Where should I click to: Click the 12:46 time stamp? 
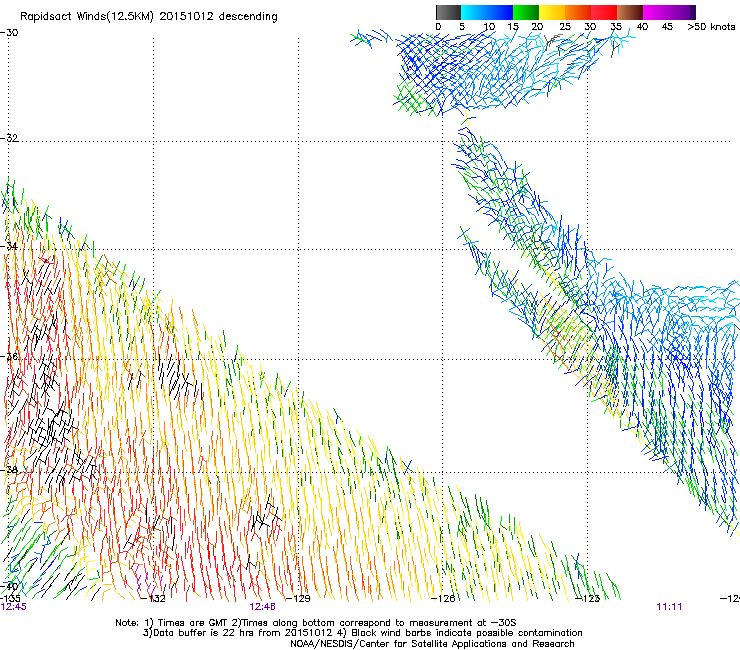point(262,607)
